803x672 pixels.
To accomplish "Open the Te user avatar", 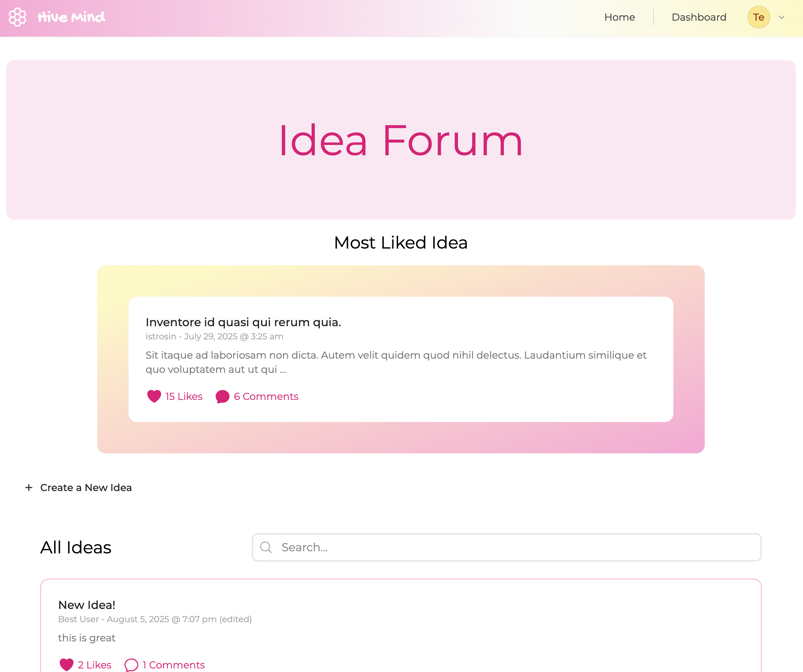I will point(758,17).
